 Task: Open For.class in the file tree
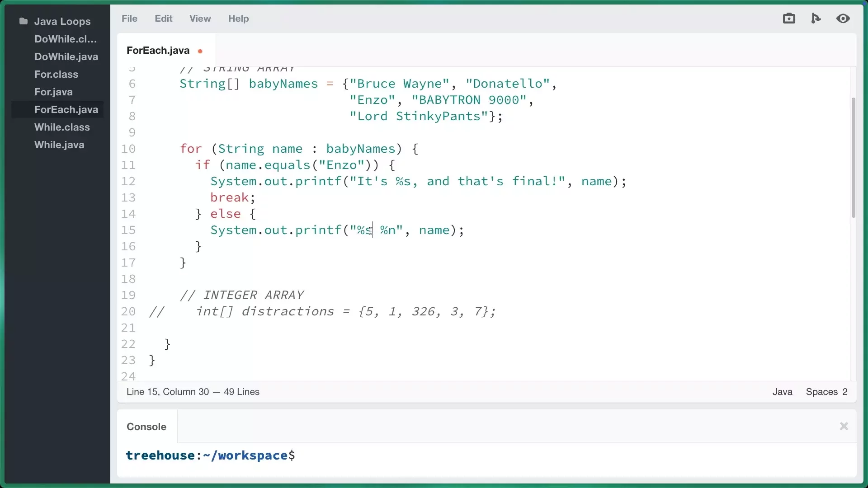[56, 74]
